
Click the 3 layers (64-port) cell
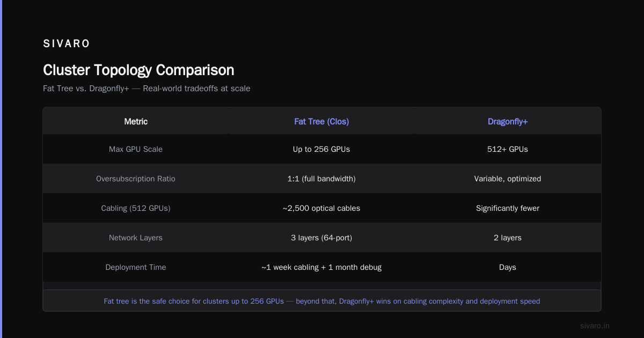tap(321, 238)
